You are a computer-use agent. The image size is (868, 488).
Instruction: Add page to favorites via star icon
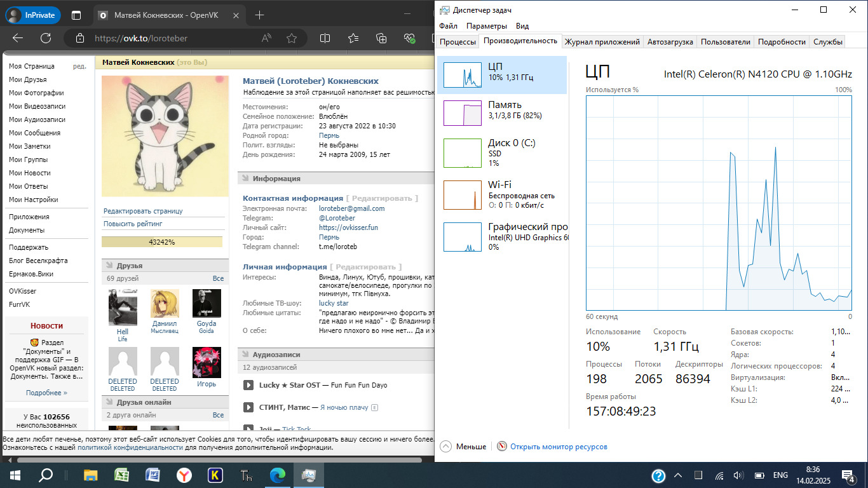pos(292,38)
